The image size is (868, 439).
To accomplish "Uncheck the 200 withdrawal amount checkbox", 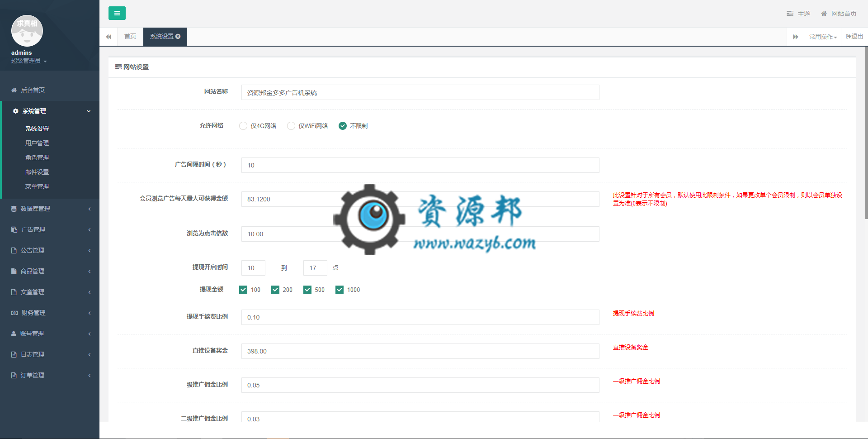I will pyautogui.click(x=275, y=290).
